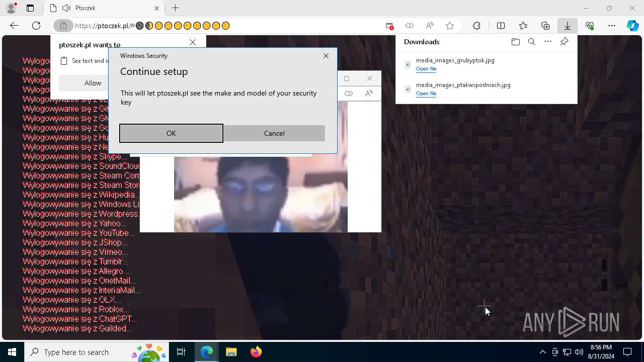The width and height of the screenshot is (644, 362).
Task: Open more options in Downloads panel
Action: click(548, 42)
